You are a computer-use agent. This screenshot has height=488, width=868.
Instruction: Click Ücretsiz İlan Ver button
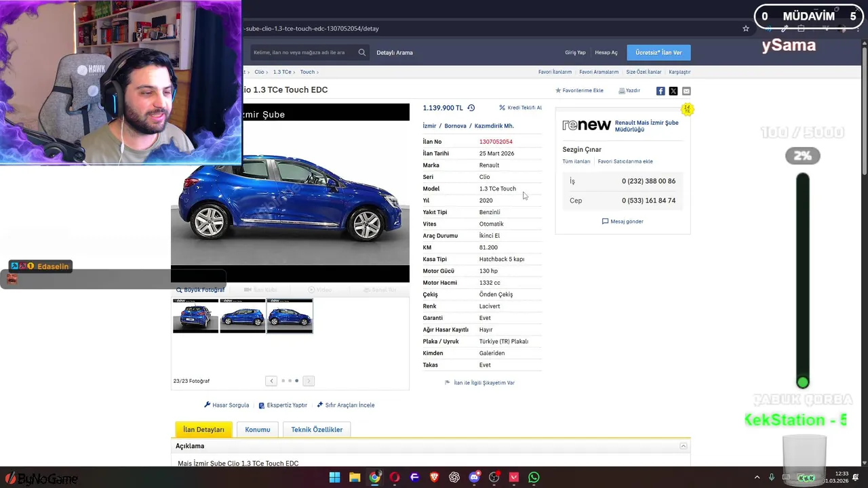[658, 52]
